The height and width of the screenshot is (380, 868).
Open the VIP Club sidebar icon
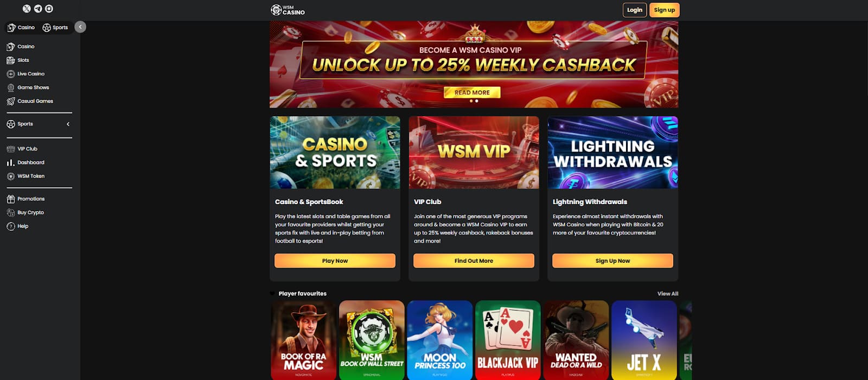pos(11,149)
